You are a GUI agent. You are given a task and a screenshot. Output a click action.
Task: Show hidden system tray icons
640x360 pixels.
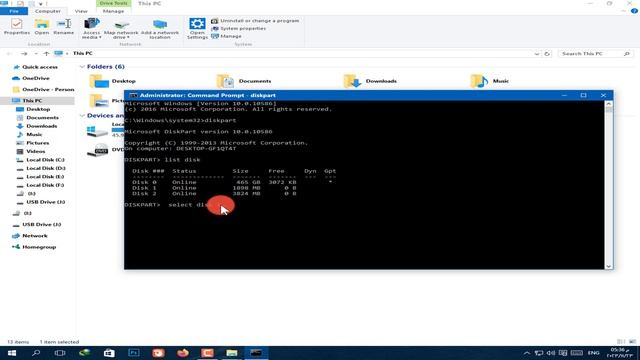click(527, 353)
